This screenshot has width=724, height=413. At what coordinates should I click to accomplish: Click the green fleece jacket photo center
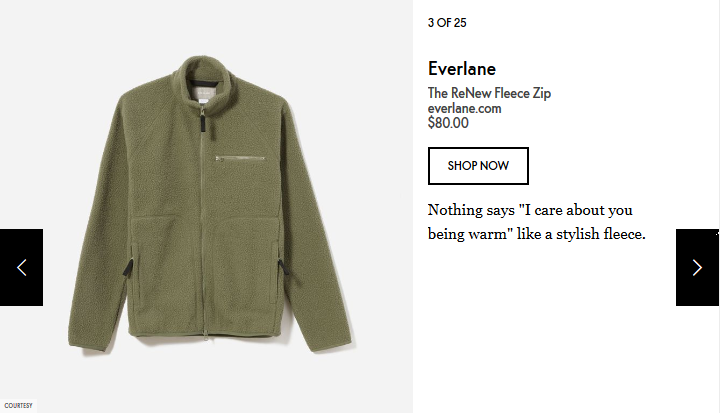pos(211,206)
